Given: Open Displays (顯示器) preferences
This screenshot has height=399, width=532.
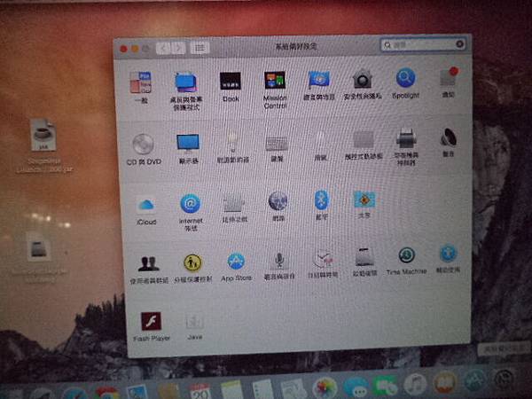Looking at the screenshot, I should [188, 143].
